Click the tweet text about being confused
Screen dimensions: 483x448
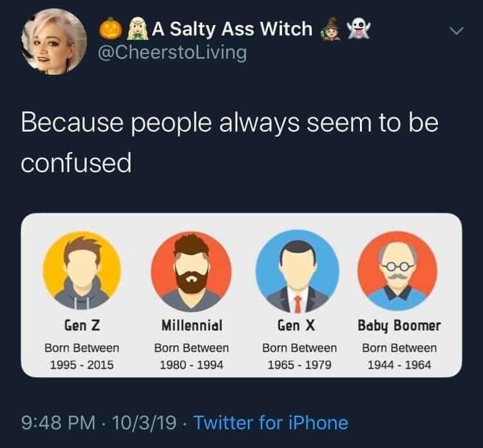(229, 142)
